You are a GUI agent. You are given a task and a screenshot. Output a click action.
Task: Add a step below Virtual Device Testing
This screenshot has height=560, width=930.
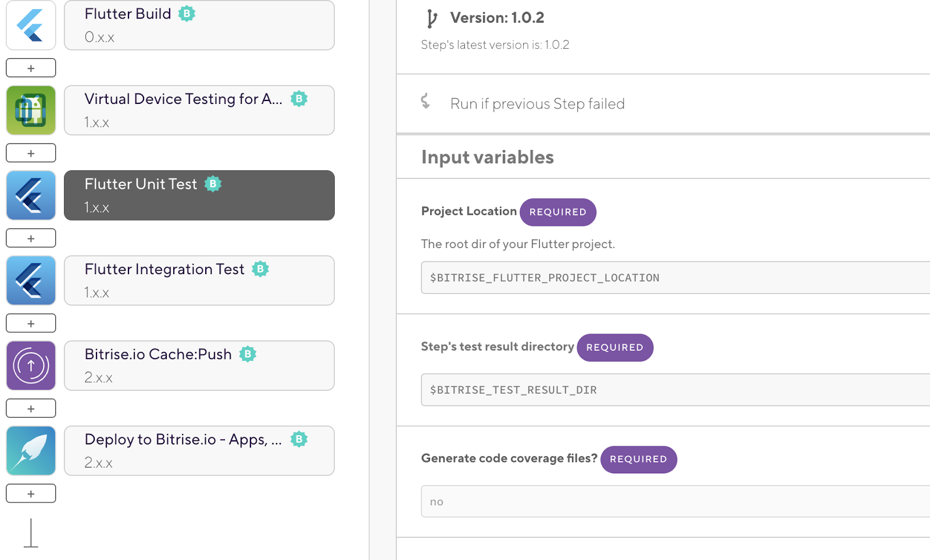pos(31,153)
